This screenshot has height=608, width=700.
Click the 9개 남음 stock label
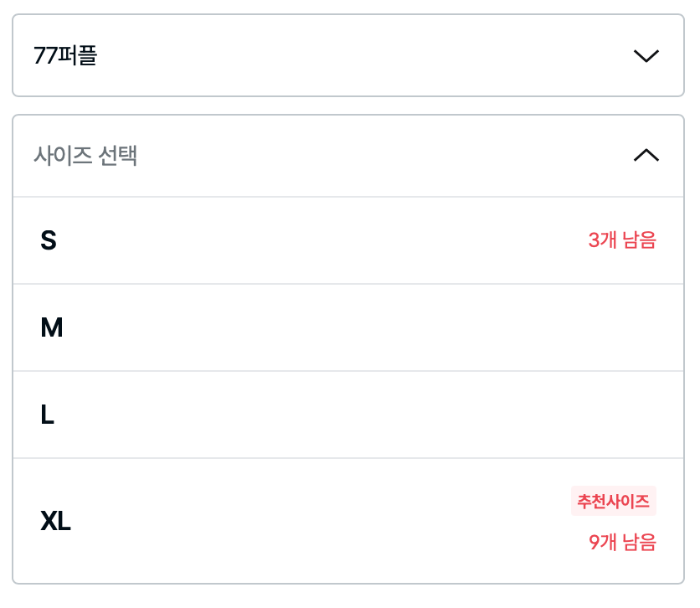click(622, 542)
